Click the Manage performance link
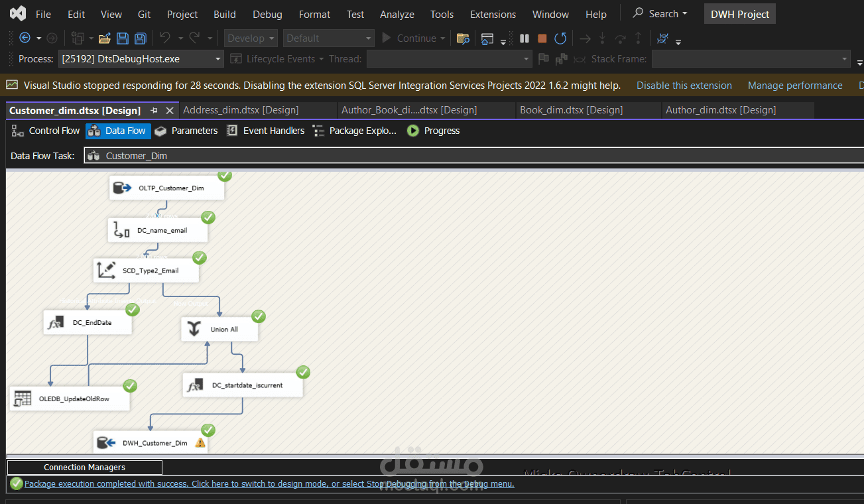864x504 pixels. point(794,86)
